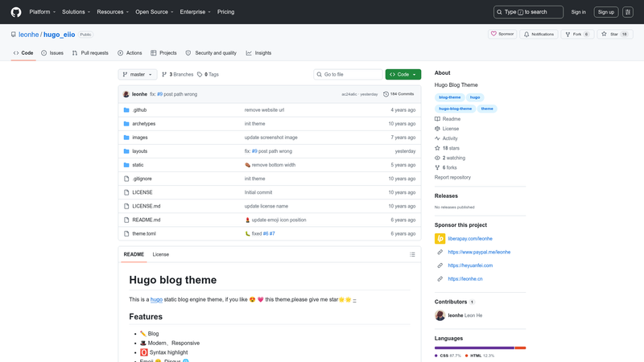Open liberapay.com/leonhe sponsor link

coord(470,238)
